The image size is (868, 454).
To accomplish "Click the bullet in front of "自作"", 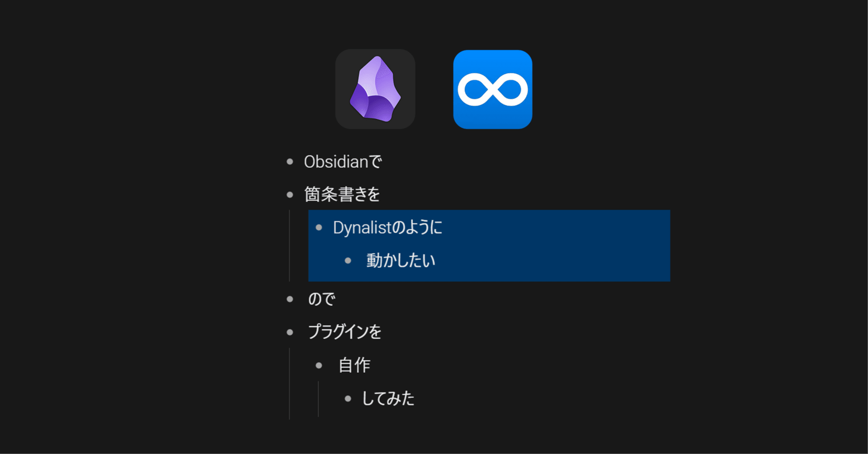I will click(x=319, y=365).
